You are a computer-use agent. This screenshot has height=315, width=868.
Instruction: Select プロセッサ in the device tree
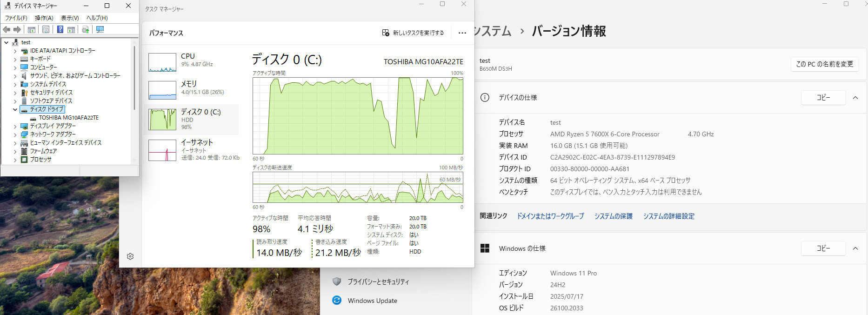pyautogui.click(x=41, y=160)
